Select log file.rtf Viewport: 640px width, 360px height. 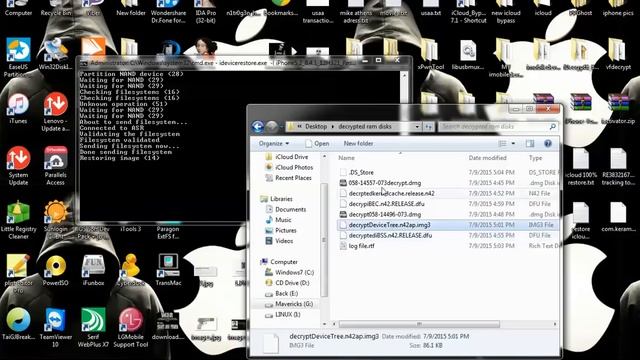point(357,246)
